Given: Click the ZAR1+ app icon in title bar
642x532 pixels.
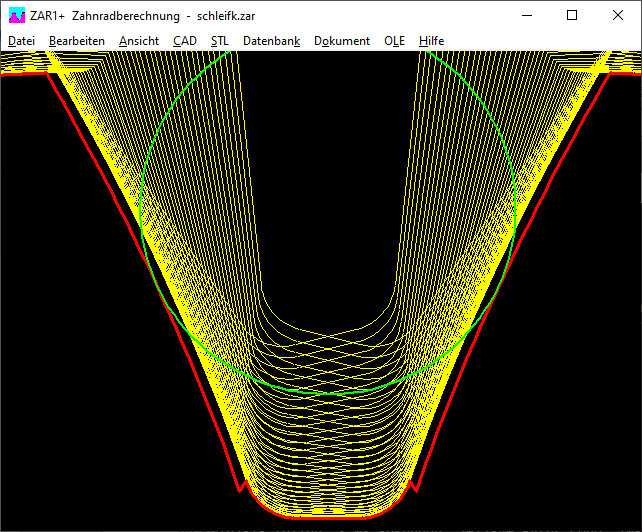Looking at the screenshot, I should [x=17, y=15].
